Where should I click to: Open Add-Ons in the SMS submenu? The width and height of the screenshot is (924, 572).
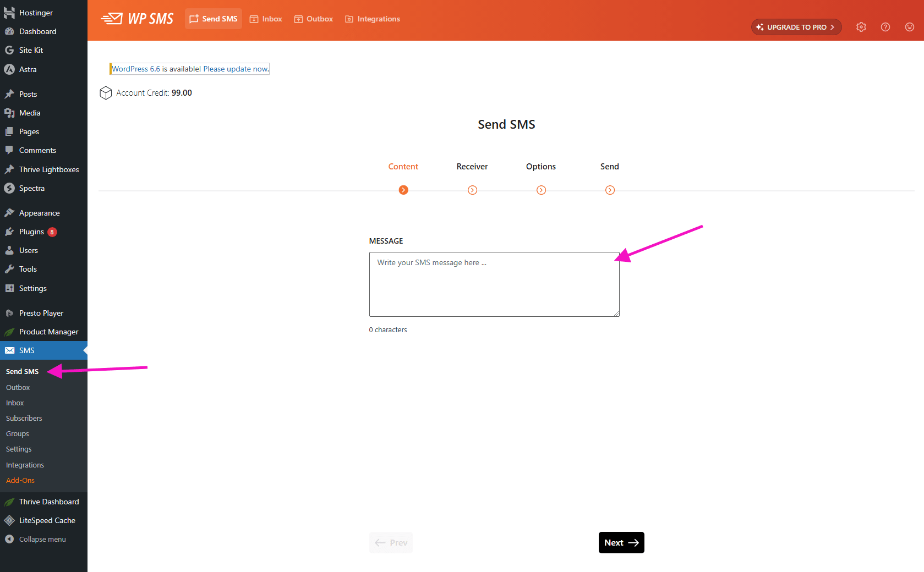[x=20, y=480]
